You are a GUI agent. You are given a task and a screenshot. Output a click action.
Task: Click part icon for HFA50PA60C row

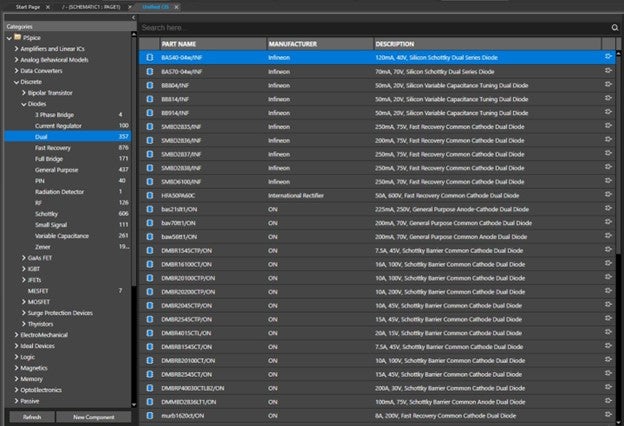[150, 195]
